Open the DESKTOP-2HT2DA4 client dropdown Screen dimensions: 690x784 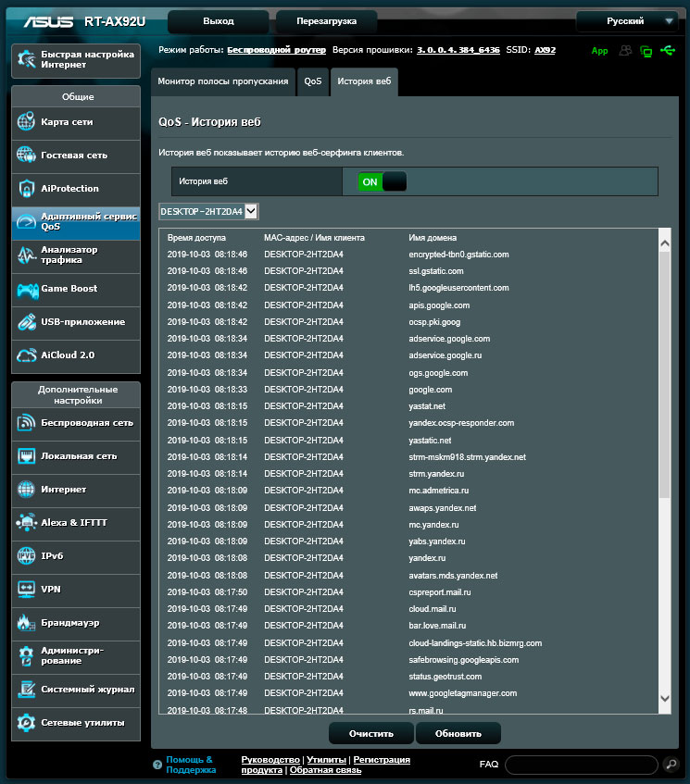(x=208, y=211)
